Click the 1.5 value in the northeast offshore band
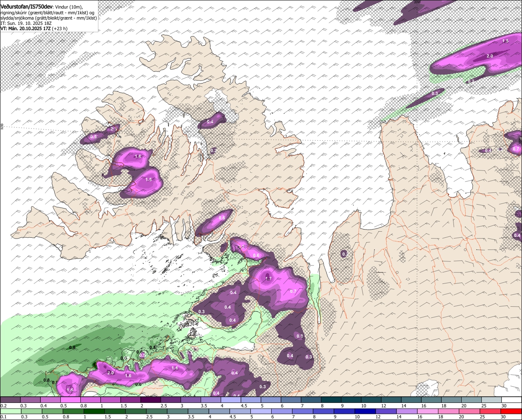Viewport: 522px width, 420px height. click(x=505, y=41)
